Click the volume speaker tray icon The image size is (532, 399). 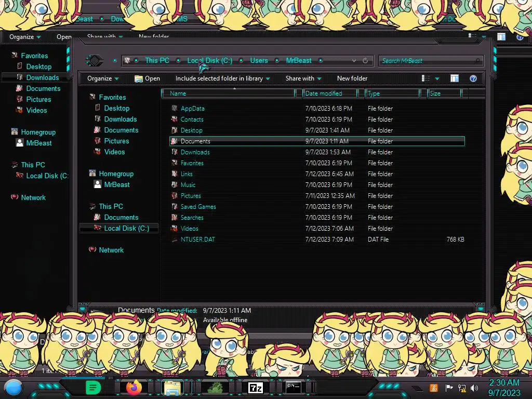pyautogui.click(x=474, y=388)
